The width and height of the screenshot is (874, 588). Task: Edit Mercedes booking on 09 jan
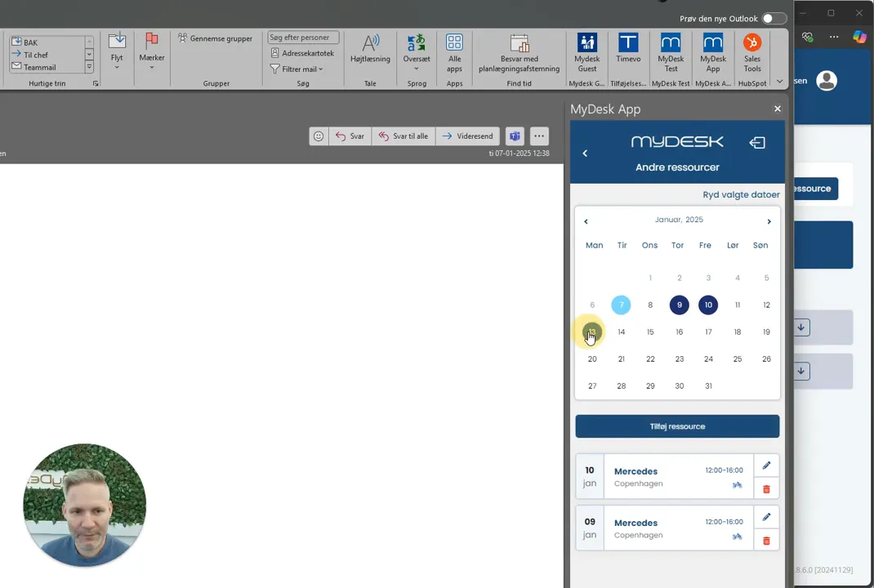(766, 517)
